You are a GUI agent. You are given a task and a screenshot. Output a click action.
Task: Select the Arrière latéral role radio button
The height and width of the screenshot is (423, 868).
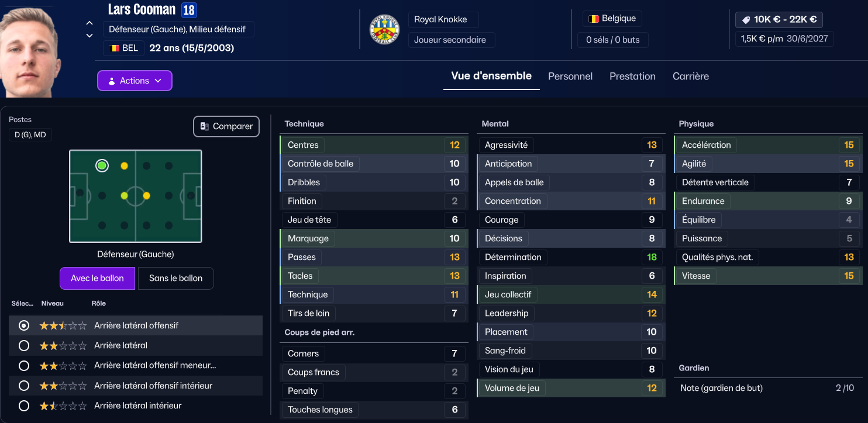pos(24,346)
